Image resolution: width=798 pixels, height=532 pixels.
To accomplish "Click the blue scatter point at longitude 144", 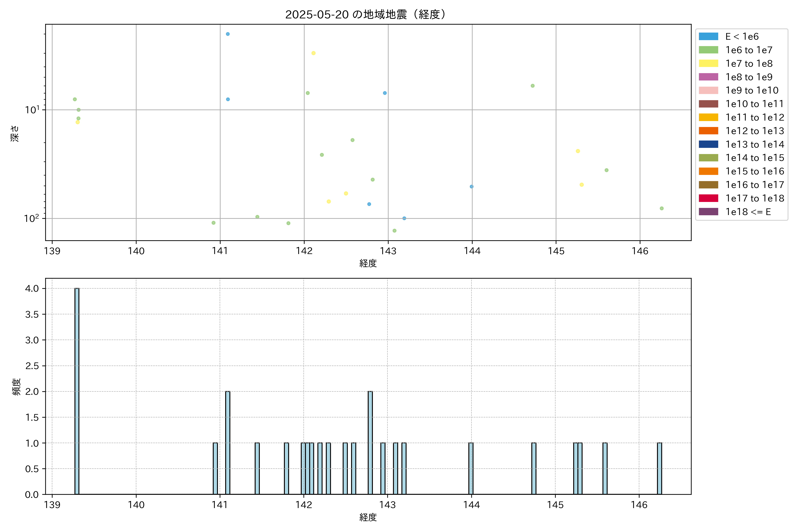I will [x=472, y=187].
